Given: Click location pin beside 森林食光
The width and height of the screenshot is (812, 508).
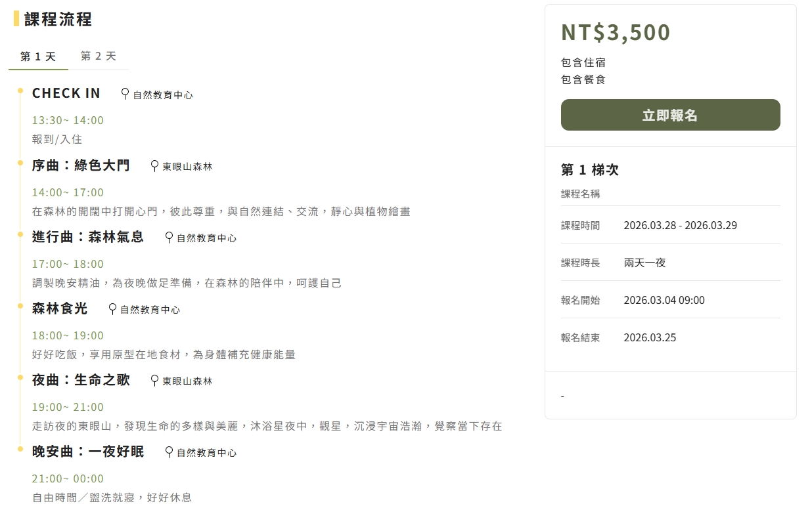Looking at the screenshot, I should coord(112,308).
